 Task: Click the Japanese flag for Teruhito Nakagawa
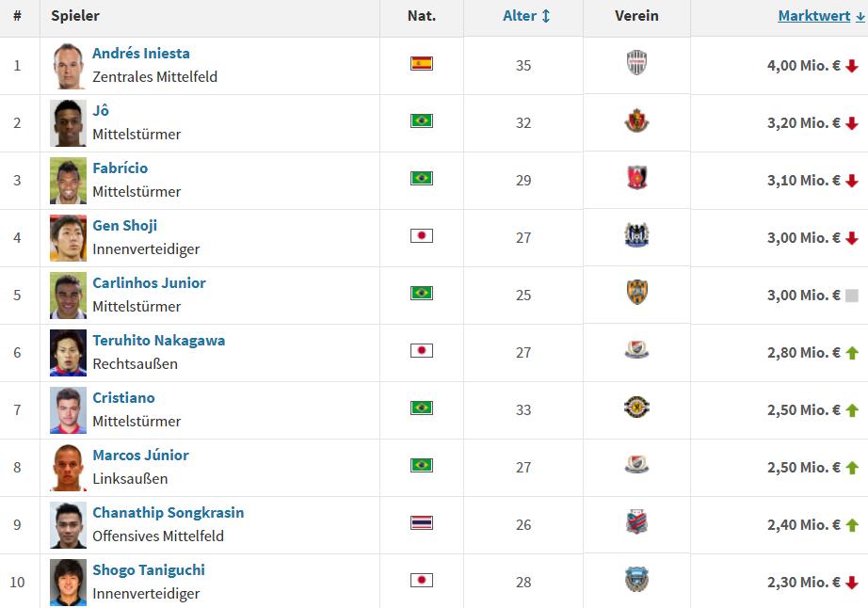421,350
